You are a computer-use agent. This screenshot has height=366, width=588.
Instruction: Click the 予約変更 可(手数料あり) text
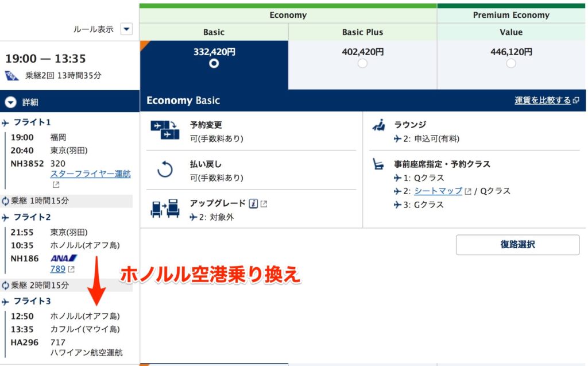[216, 132]
